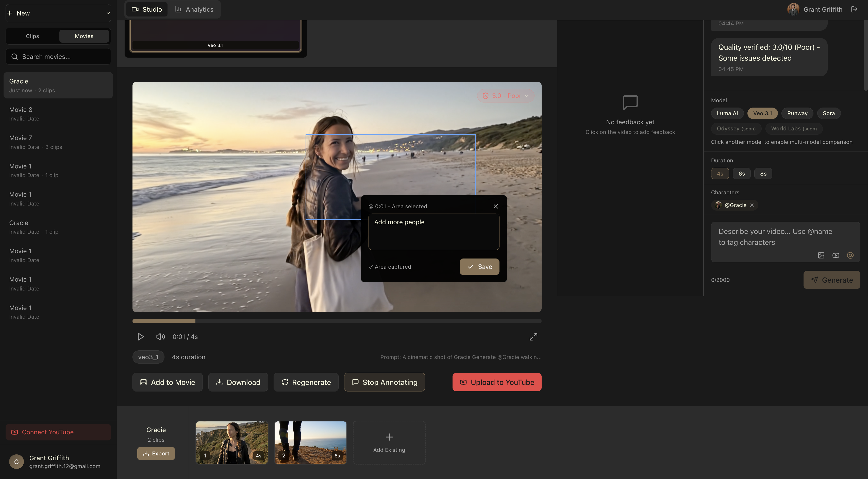Mute the video volume icon
868x479 pixels.
point(160,336)
